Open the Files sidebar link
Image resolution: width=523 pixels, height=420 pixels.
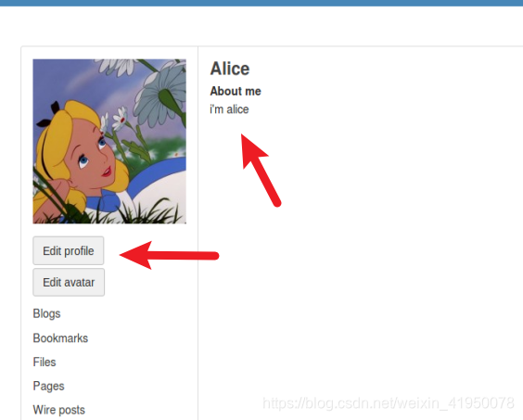click(45, 362)
